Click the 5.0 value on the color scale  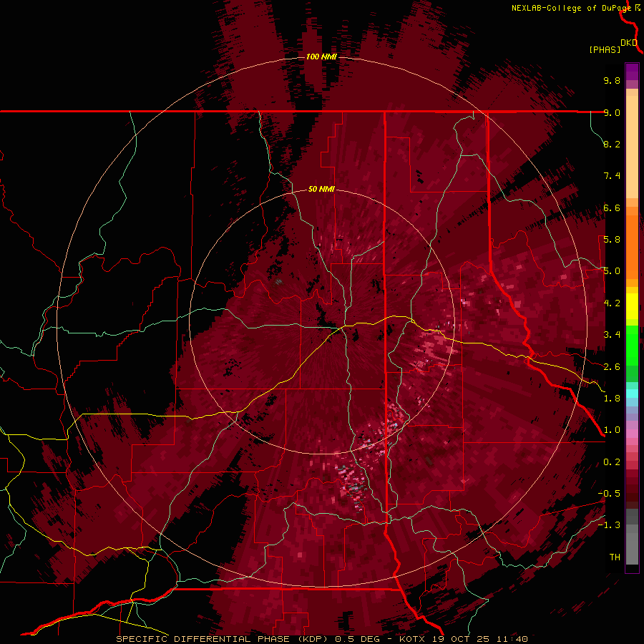tap(612, 271)
